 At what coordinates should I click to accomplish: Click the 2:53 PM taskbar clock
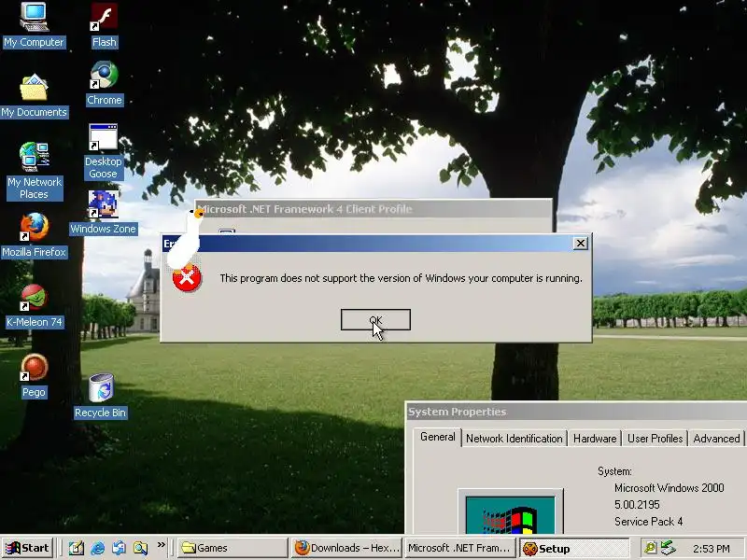click(712, 549)
